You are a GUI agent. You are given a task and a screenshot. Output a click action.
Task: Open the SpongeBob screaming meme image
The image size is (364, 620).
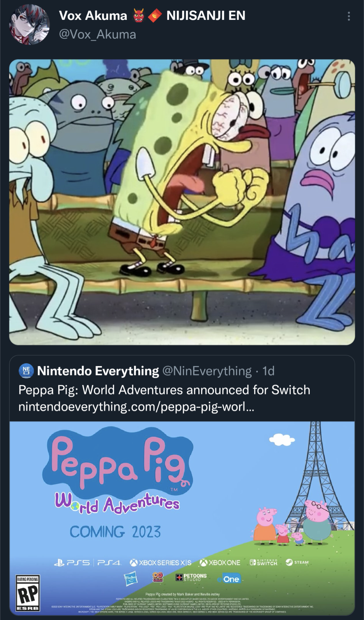182,202
